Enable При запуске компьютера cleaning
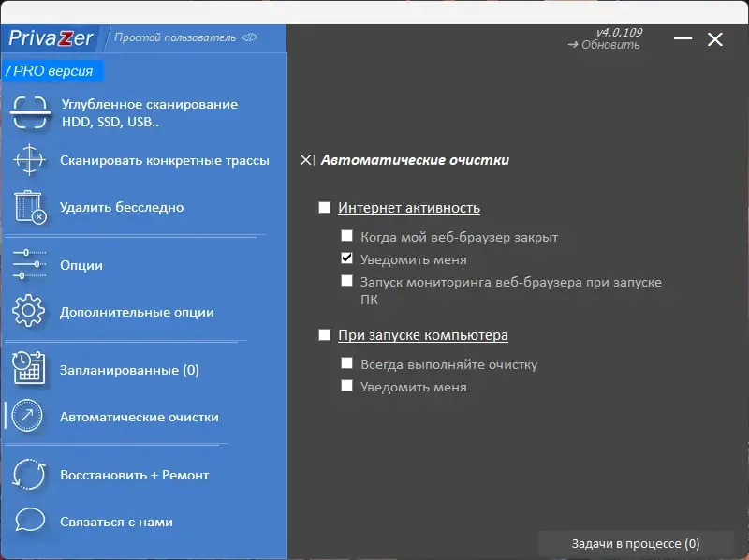Screen dimensions: 749x560 pyautogui.click(x=324, y=335)
